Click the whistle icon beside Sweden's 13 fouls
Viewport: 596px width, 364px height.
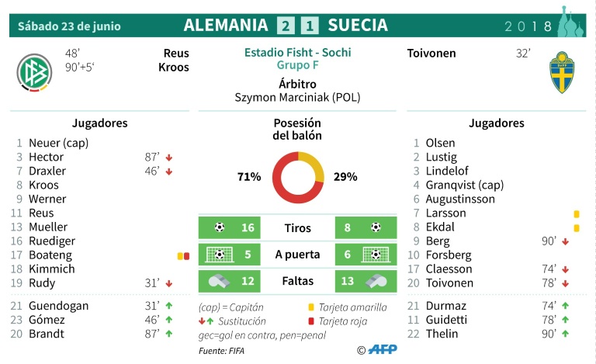coord(376,281)
